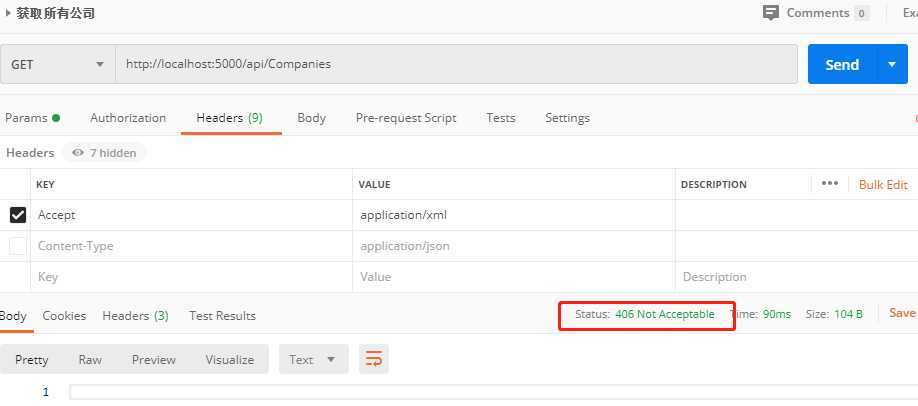Click the empty Key input field
This screenshot has width=918, height=406.
click(191, 277)
